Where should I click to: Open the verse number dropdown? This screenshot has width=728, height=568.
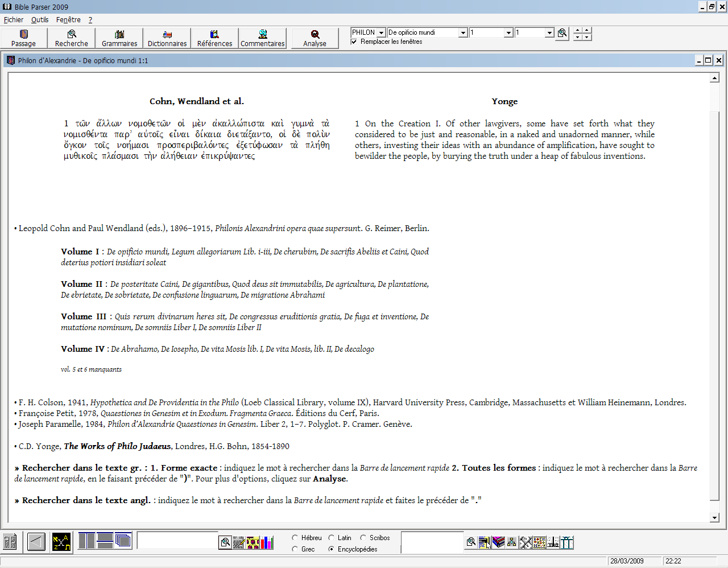(x=549, y=33)
